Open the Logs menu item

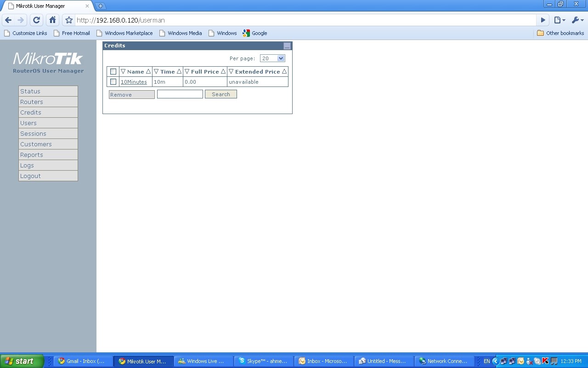coord(48,165)
